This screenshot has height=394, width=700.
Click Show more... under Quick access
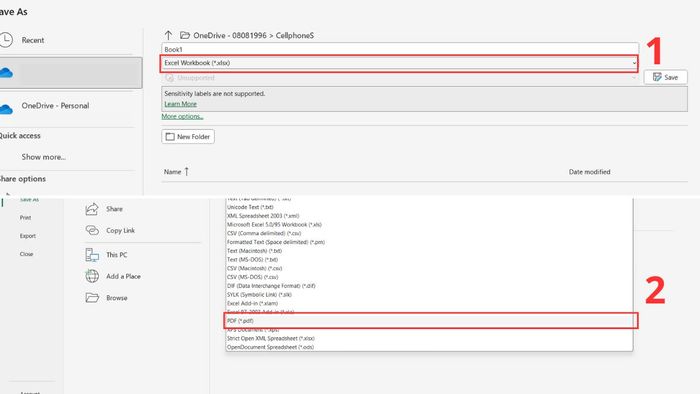pos(43,157)
